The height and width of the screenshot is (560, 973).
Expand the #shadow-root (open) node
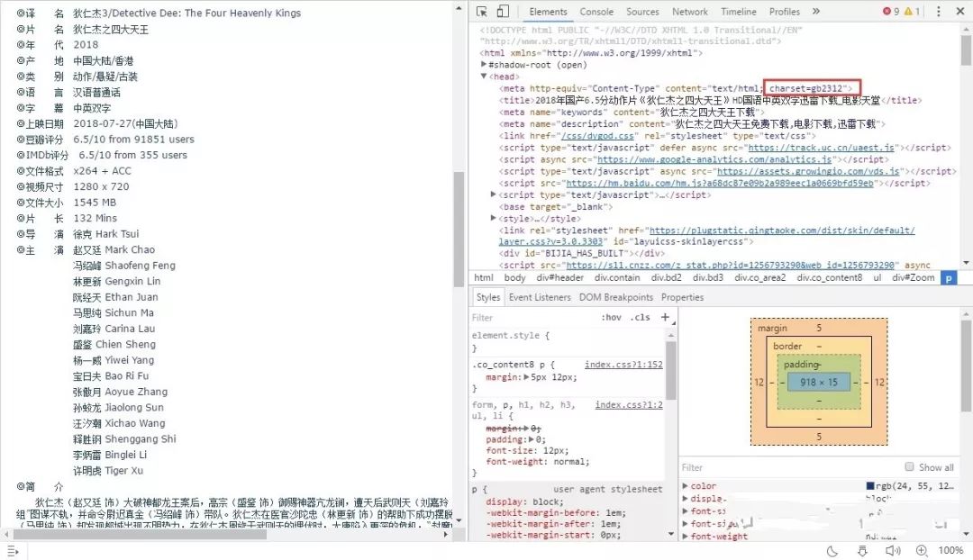pos(484,65)
